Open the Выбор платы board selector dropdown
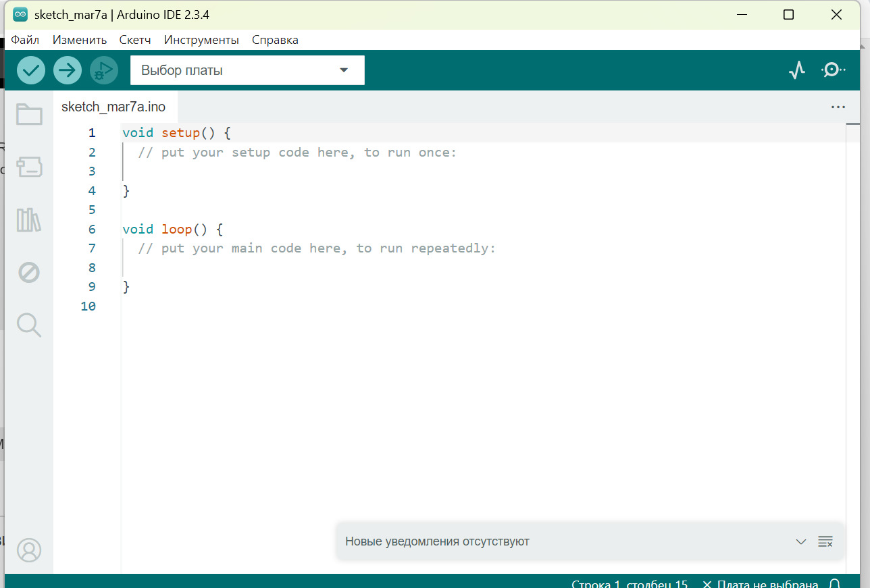Image resolution: width=870 pixels, height=588 pixels. tap(247, 70)
